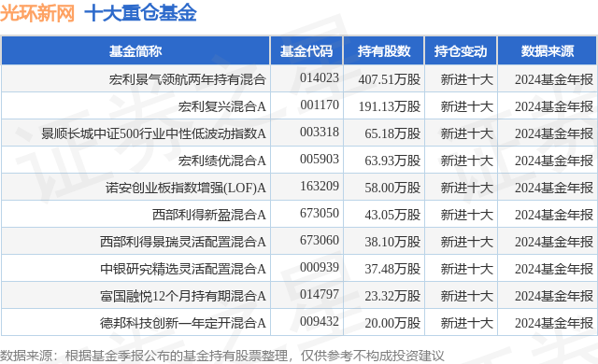Click fund name 中银研究精选灵活配置混合A

tap(183, 269)
